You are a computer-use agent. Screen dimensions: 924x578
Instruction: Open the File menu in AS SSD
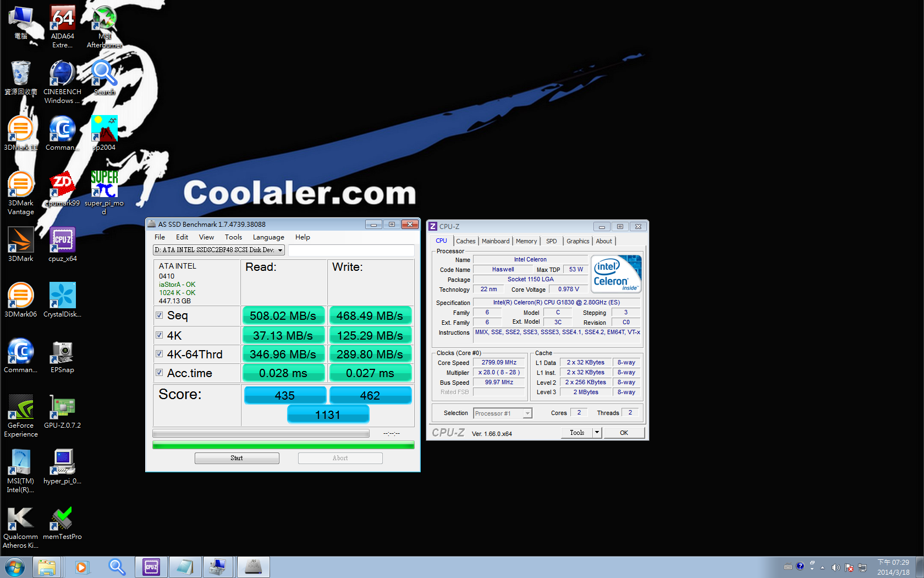tap(160, 237)
